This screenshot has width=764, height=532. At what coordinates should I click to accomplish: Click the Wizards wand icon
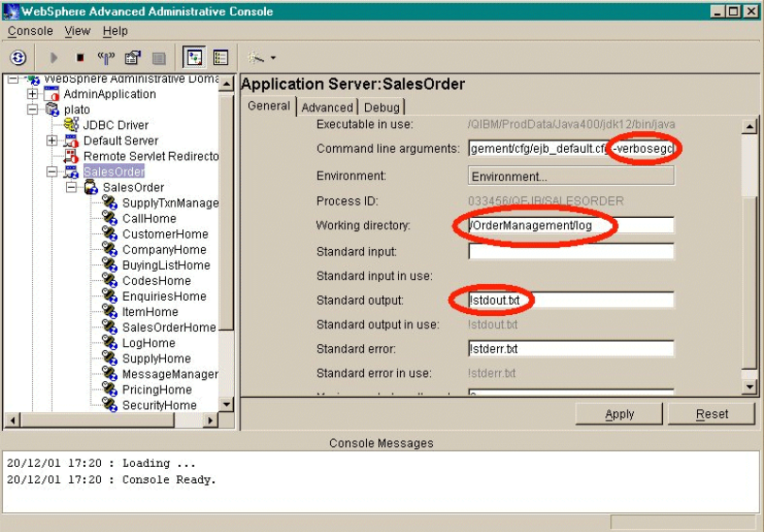click(x=256, y=58)
